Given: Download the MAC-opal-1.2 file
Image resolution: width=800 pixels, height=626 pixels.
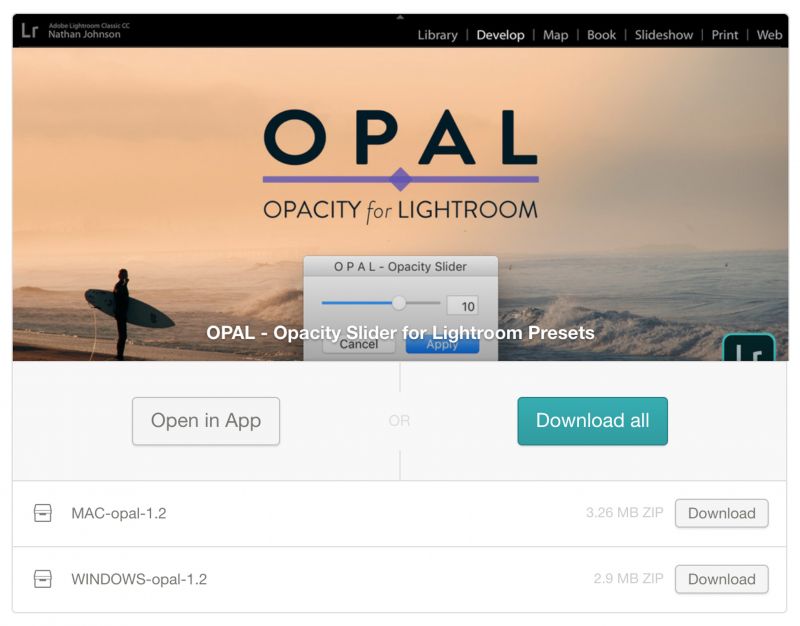Looking at the screenshot, I should (721, 513).
